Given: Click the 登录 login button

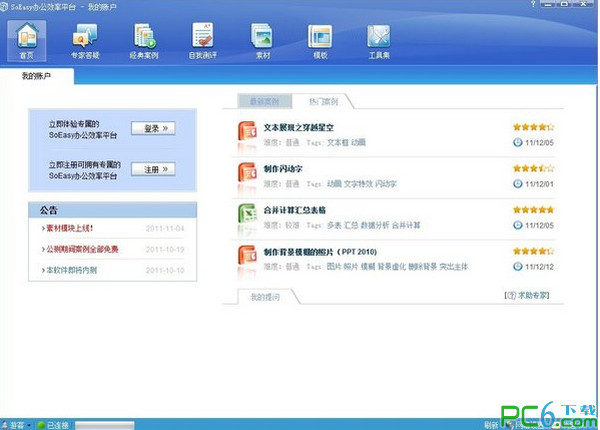Looking at the screenshot, I should (153, 129).
